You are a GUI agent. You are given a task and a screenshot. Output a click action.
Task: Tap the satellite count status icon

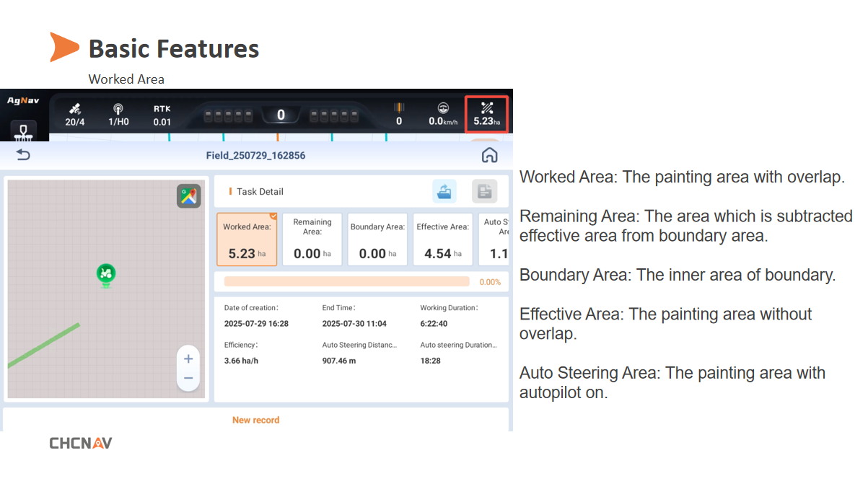click(x=75, y=115)
